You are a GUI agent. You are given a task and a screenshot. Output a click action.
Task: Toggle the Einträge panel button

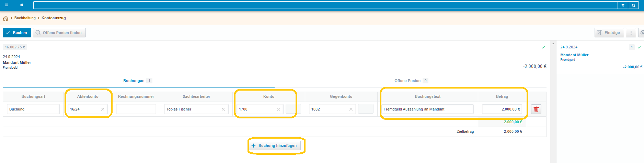[609, 33]
